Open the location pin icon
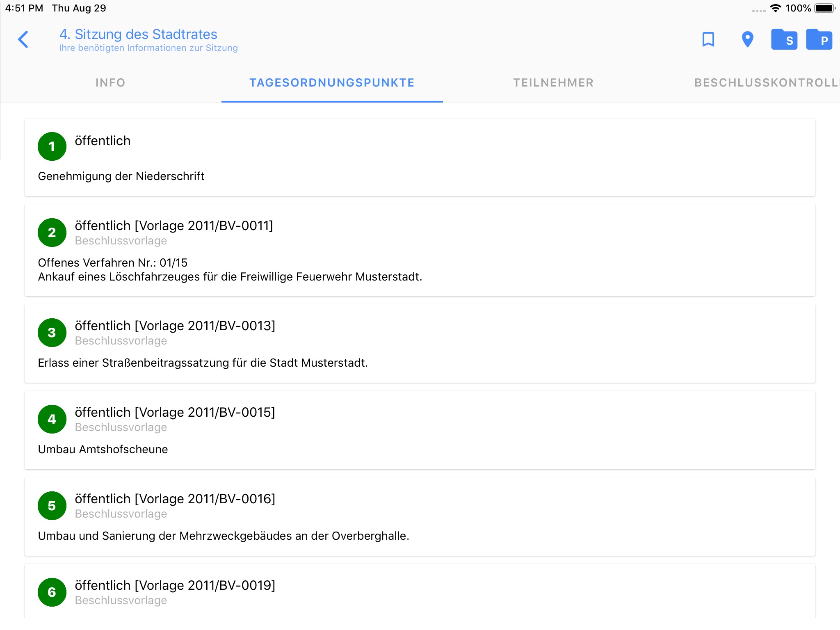 point(747,40)
